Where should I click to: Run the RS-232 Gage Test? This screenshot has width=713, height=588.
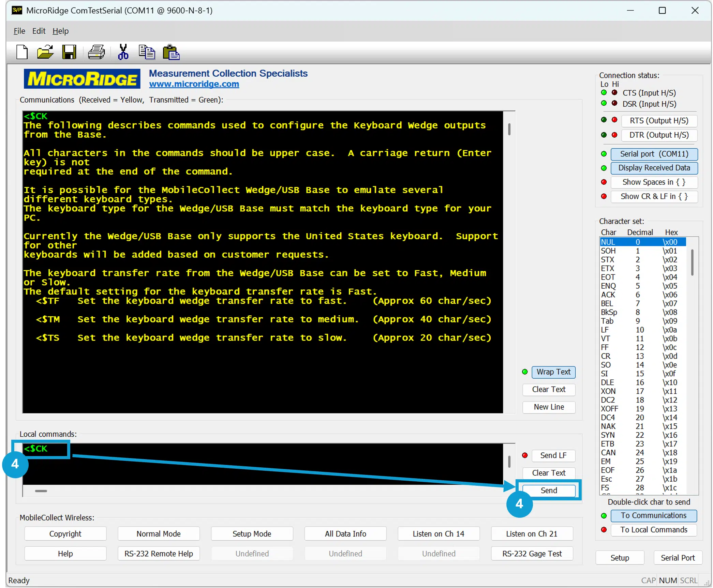532,554
